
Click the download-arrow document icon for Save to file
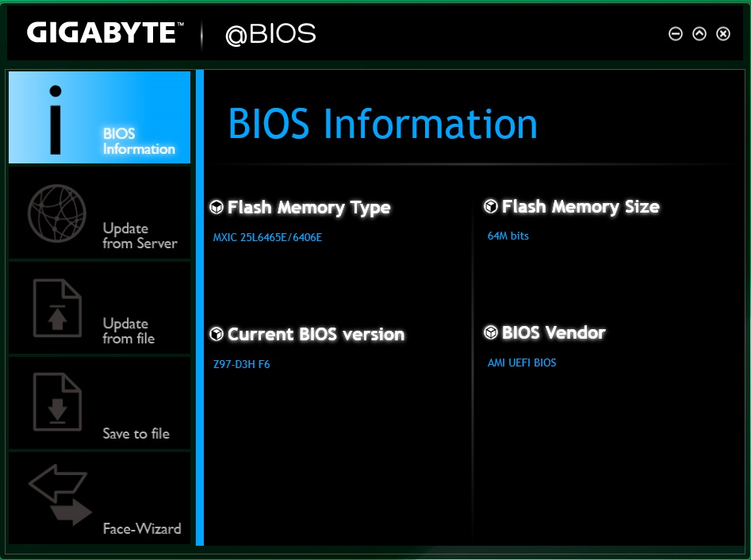pos(57,402)
